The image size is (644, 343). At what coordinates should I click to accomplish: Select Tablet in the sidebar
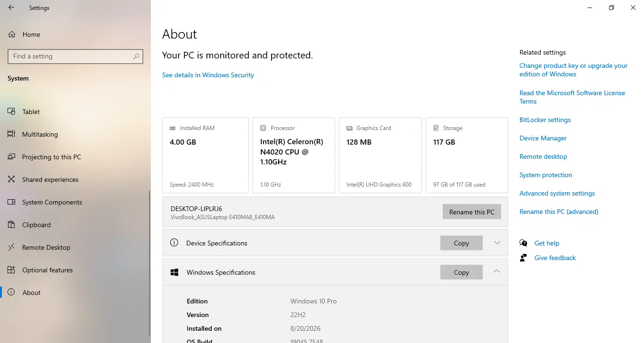pyautogui.click(x=74, y=112)
